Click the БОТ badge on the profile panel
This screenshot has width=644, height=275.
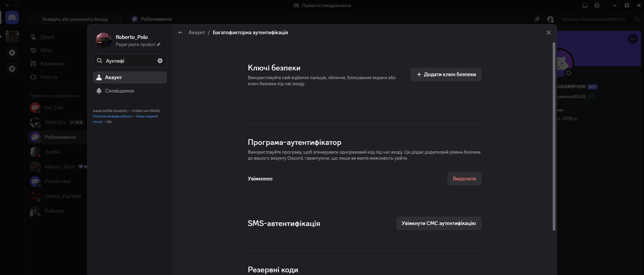tap(593, 87)
